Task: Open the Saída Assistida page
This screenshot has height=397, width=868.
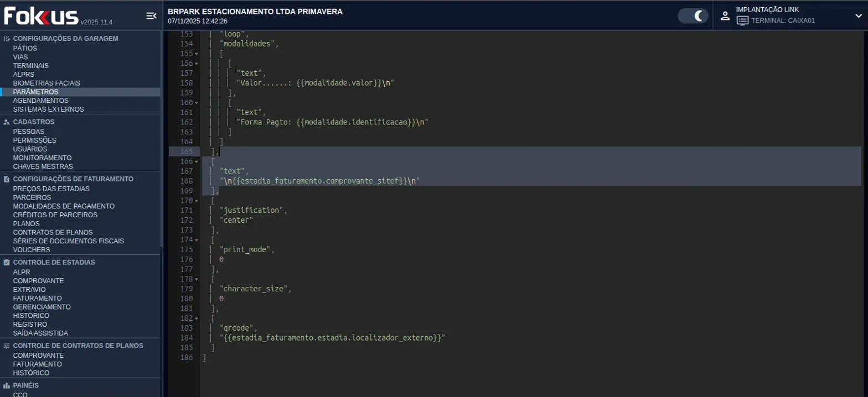Action: 40,333
